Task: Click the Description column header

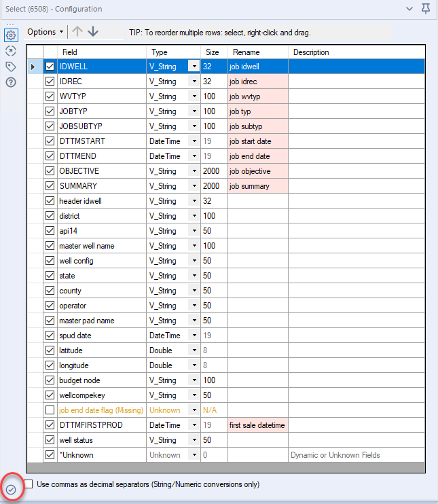Action: tap(357, 52)
